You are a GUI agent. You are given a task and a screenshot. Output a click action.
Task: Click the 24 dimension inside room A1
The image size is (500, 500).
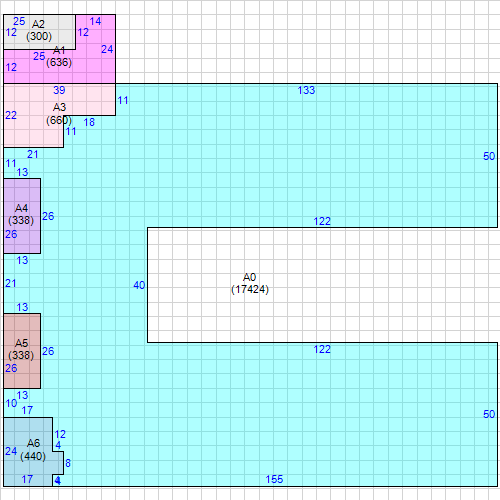(107, 49)
